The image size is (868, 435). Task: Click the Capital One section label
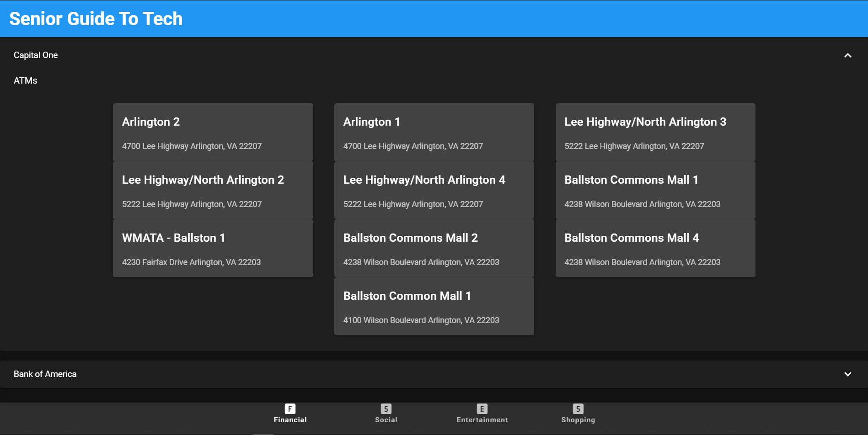(x=36, y=55)
